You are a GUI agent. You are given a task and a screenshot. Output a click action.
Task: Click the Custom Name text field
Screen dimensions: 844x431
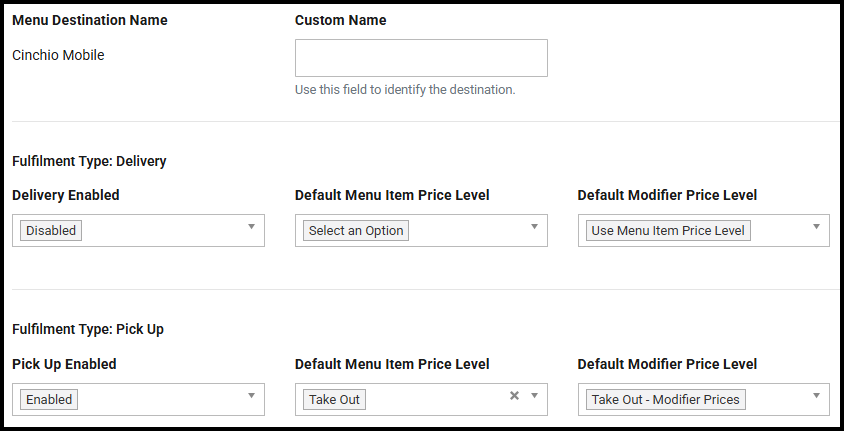(x=421, y=58)
